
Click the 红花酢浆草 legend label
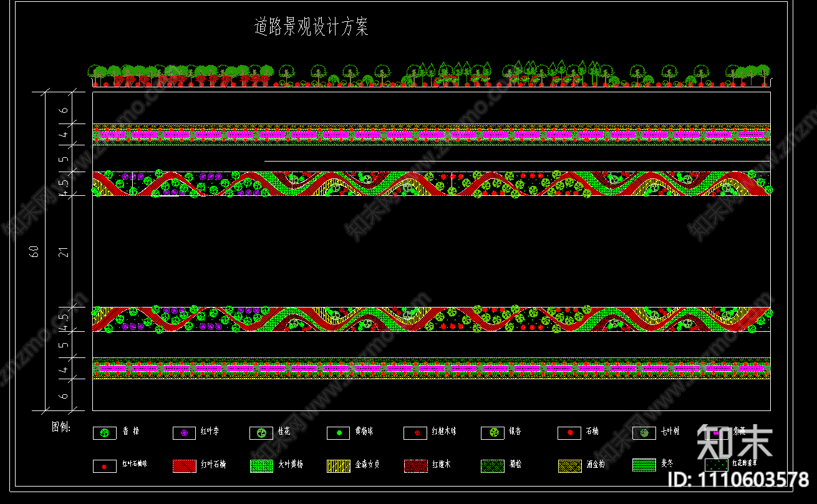click(x=745, y=463)
